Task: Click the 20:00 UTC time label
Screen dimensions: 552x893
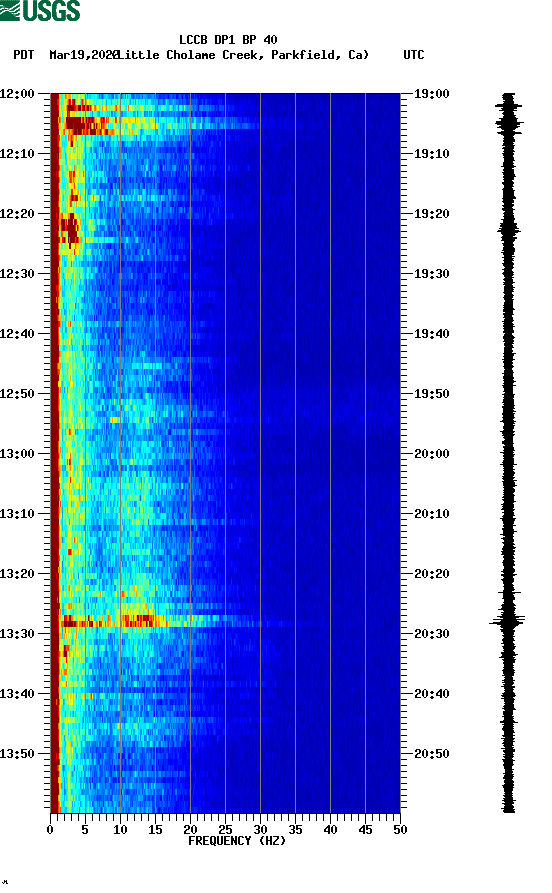Action: [431, 453]
